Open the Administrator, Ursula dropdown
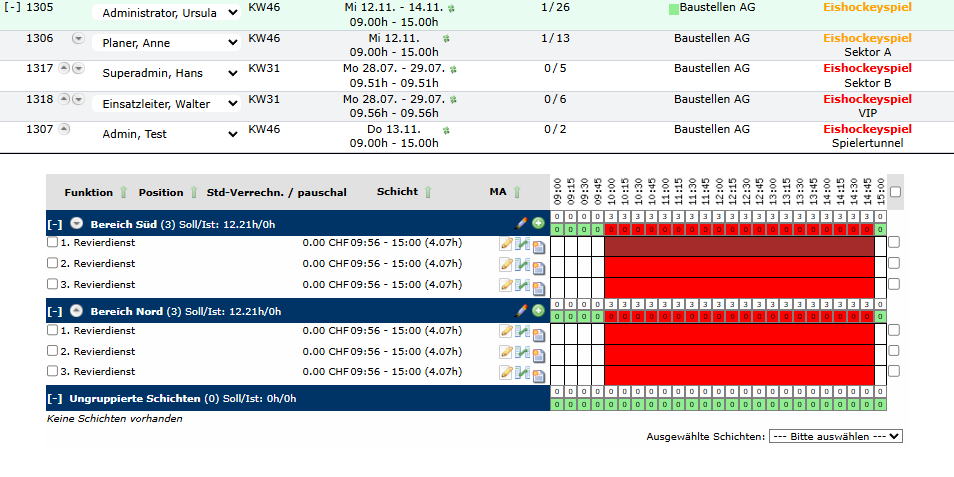This screenshot has width=954, height=477. coord(166,13)
